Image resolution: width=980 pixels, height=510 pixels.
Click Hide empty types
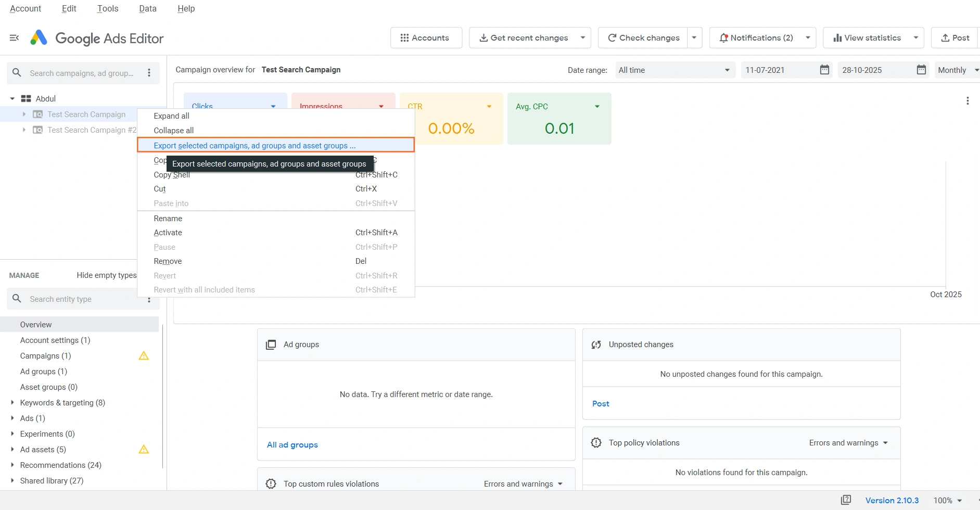tap(107, 275)
